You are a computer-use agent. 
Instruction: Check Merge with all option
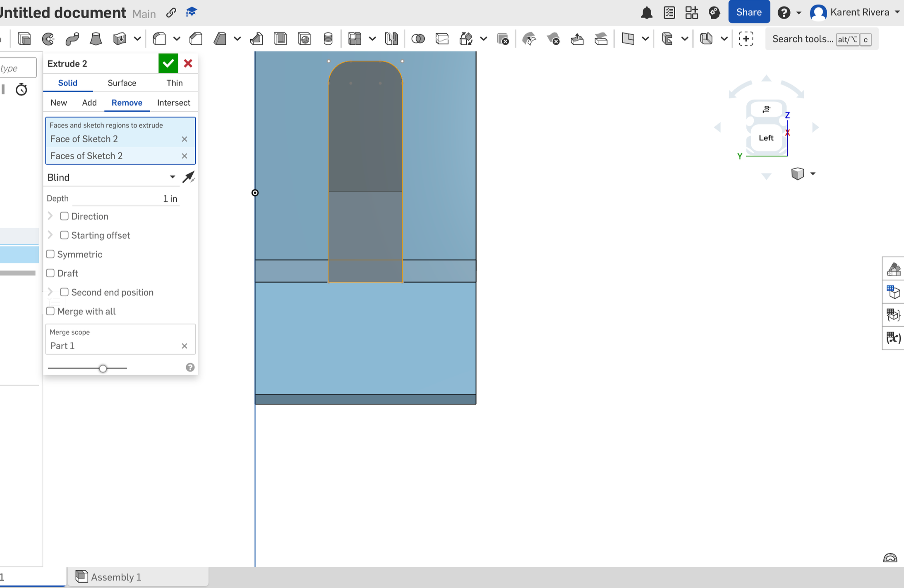coord(50,311)
